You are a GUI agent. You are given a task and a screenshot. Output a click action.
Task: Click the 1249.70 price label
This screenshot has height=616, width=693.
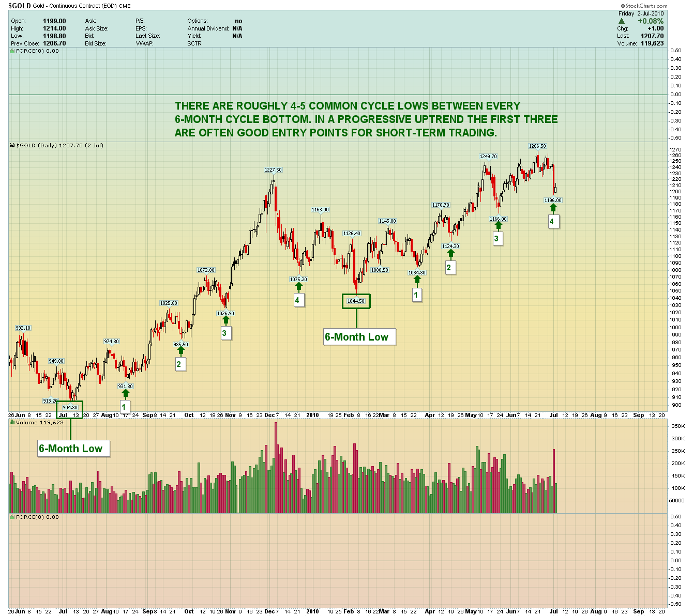click(488, 157)
